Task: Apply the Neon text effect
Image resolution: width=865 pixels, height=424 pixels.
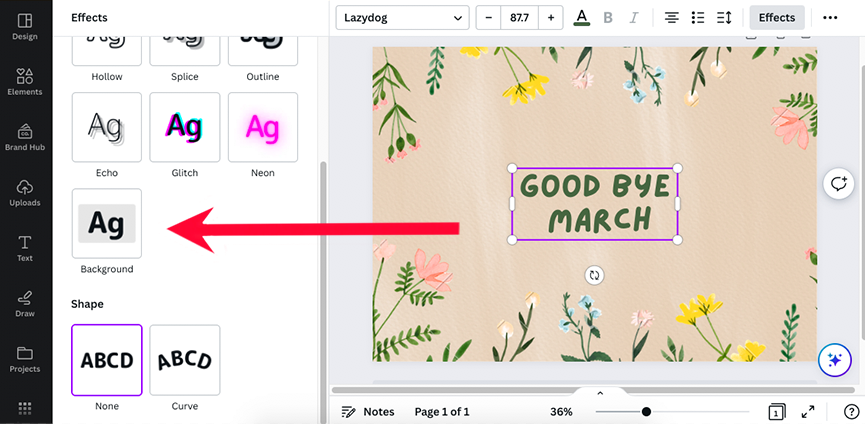Action: 263,127
